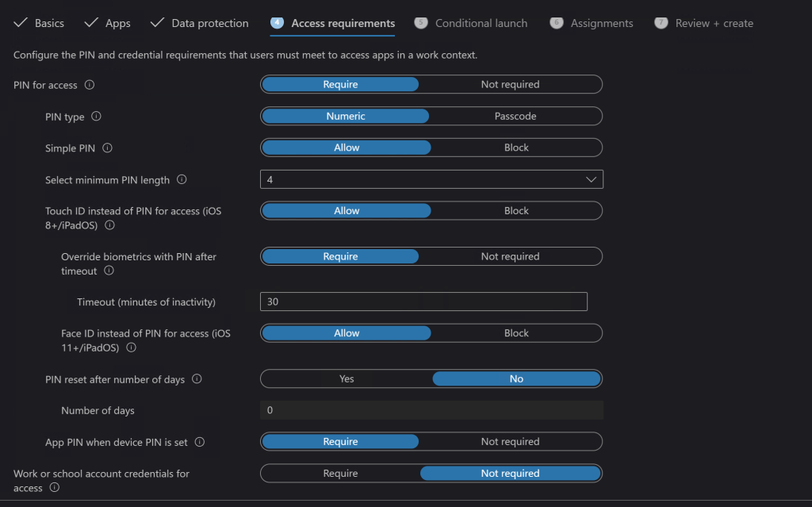Click info icon next to Simple PIN
The image size is (812, 507).
click(108, 148)
